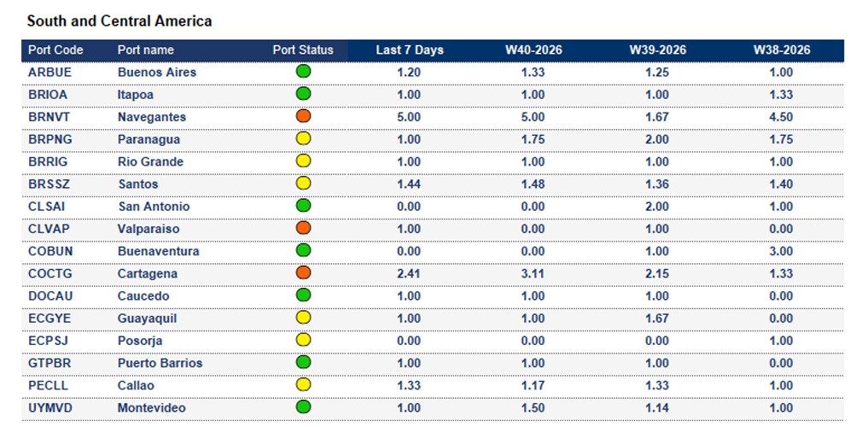
Task: Click the yellow status dot for Santos
Action: pyautogui.click(x=303, y=184)
